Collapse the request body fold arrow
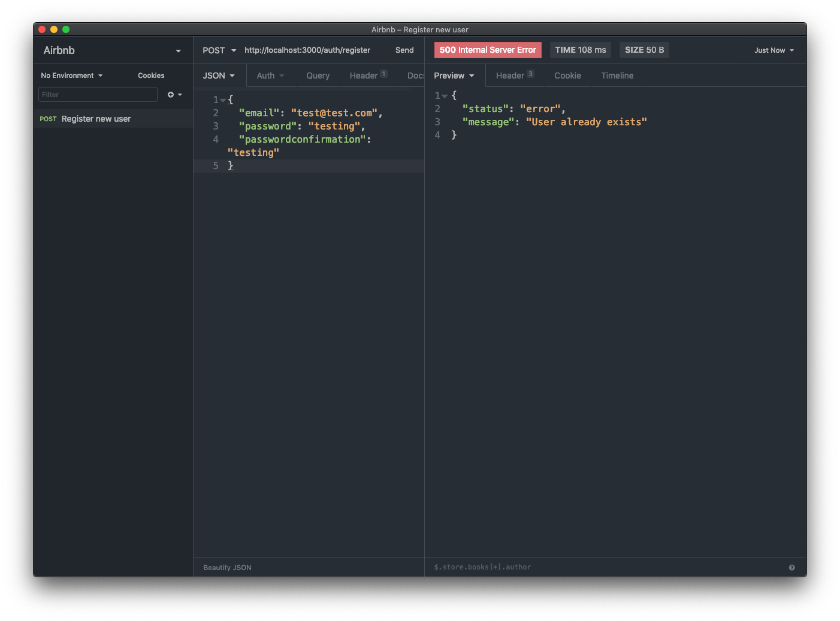The width and height of the screenshot is (840, 621). tap(223, 100)
